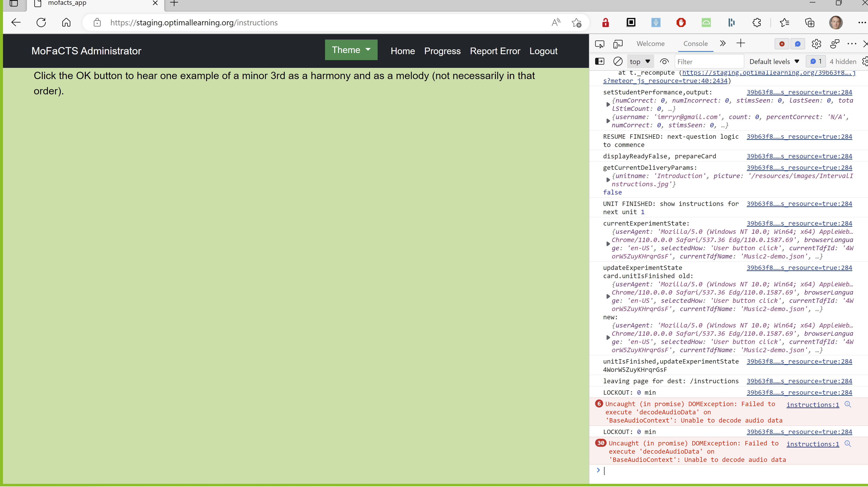Open the instructions:1 source link
The image size is (868, 487).
click(x=812, y=405)
